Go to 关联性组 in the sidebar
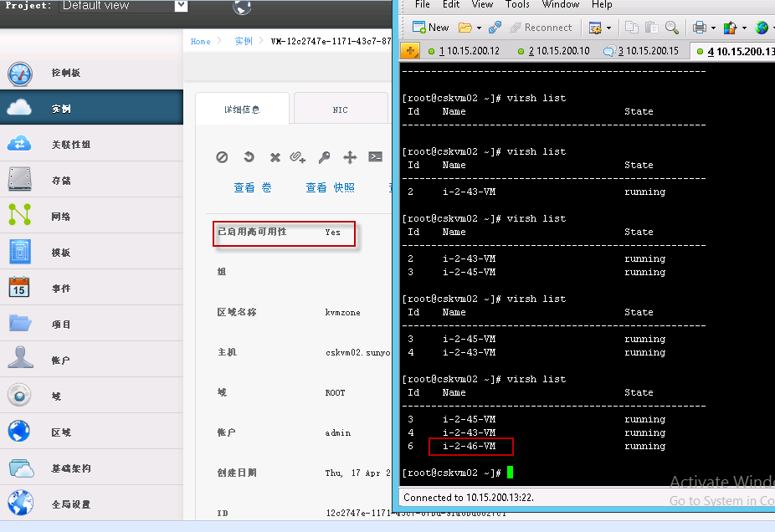This screenshot has width=775, height=532. coord(91,144)
